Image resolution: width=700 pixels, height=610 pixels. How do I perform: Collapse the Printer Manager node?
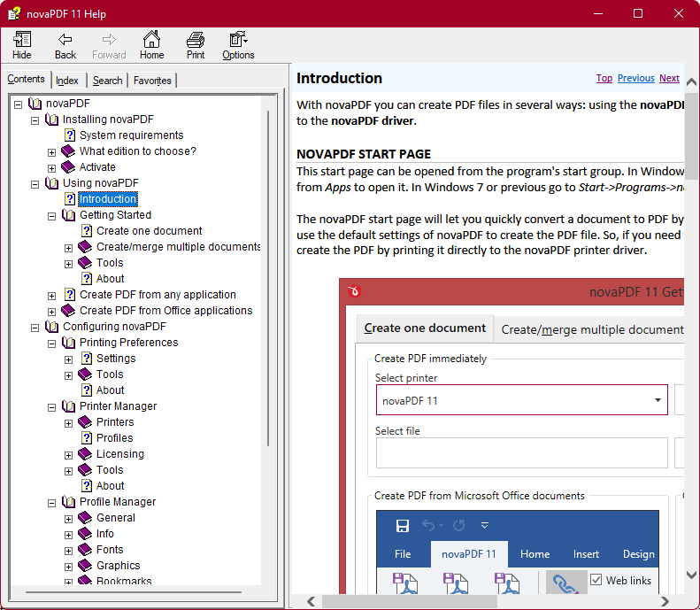[x=52, y=408]
